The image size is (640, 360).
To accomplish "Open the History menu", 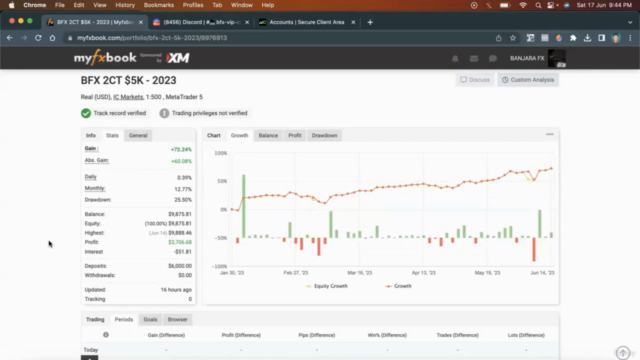I will pyautogui.click(x=125, y=5).
